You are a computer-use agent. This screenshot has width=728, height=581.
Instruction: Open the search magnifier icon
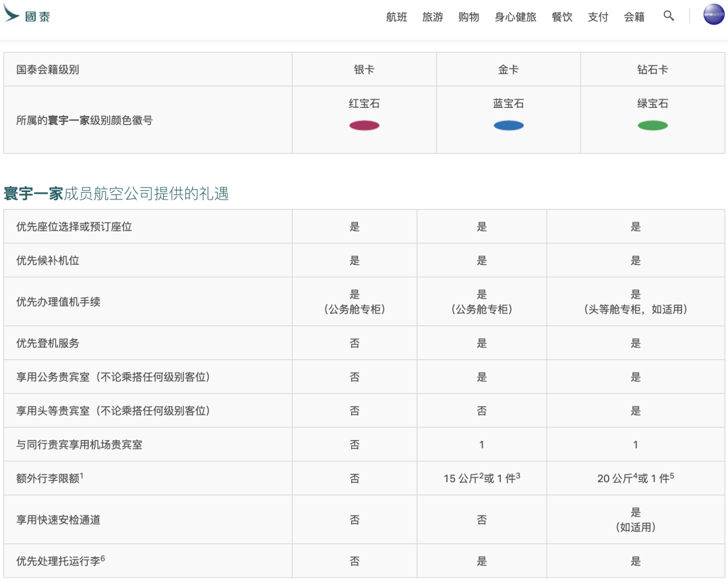668,16
